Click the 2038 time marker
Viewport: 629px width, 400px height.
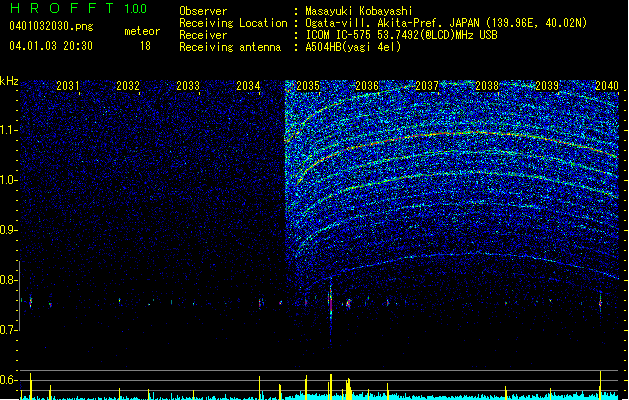[x=487, y=86]
